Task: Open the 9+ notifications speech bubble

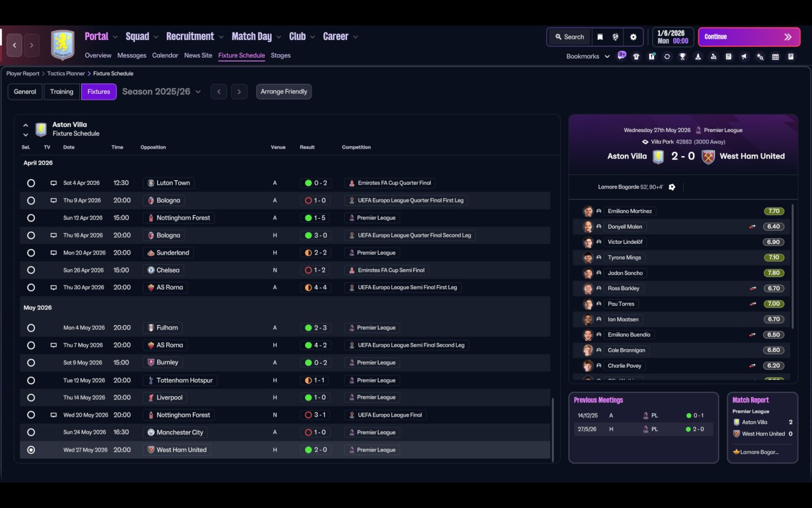Action: point(622,55)
